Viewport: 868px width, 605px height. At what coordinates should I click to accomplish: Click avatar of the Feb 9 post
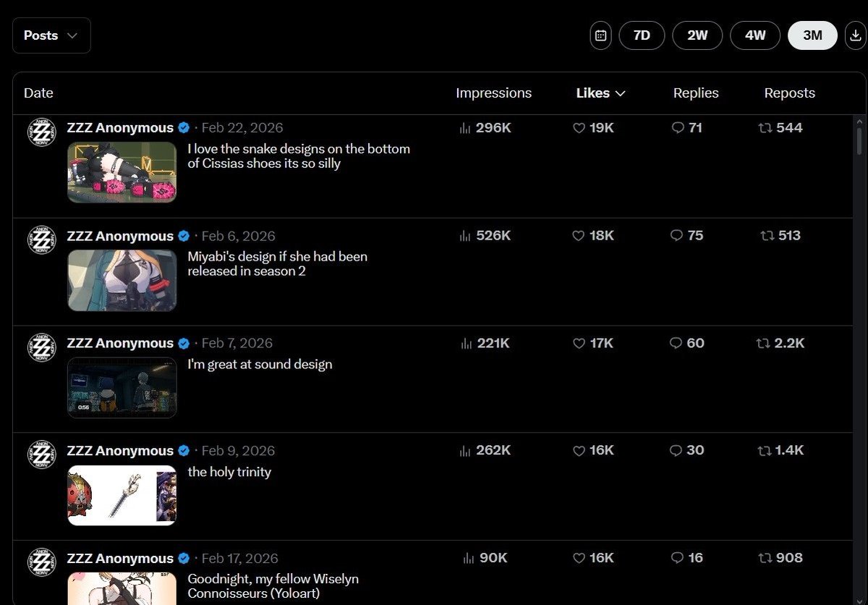[x=42, y=455]
